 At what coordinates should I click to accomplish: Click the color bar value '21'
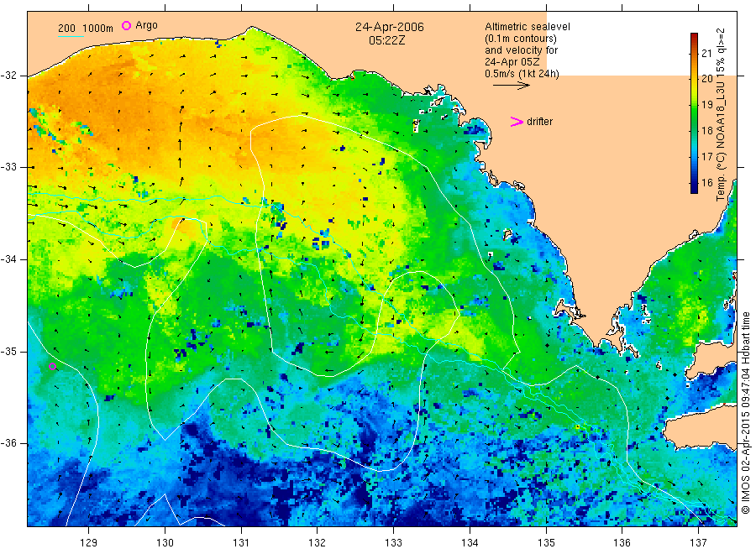click(x=706, y=53)
